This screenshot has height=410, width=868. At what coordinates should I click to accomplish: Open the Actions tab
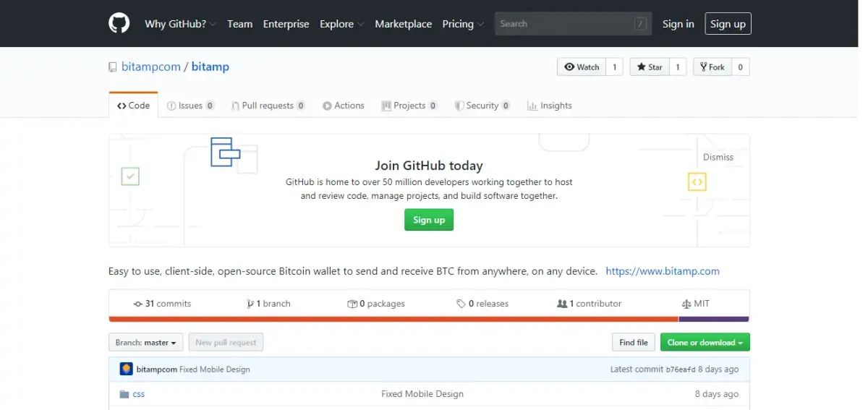[x=344, y=106]
